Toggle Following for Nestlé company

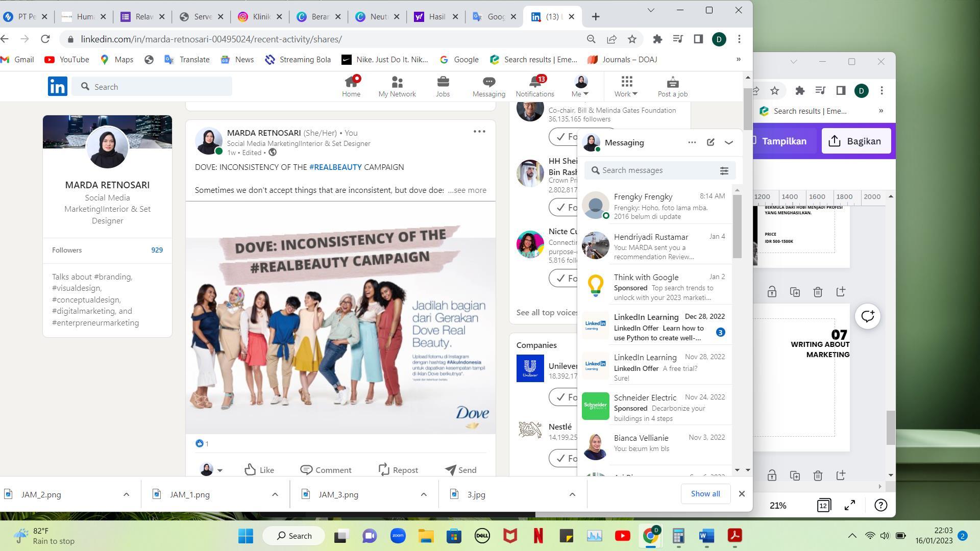pos(564,458)
